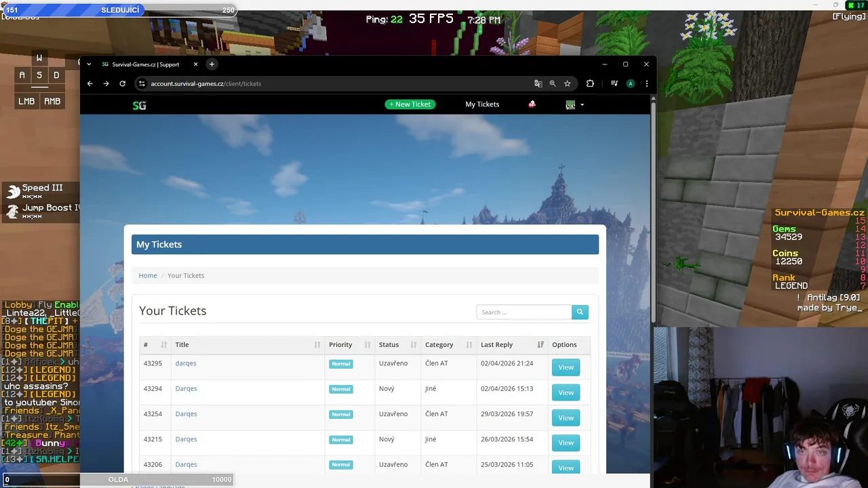Image resolution: width=868 pixels, height=488 pixels.
Task: Open the Chrome three-dot menu
Action: pos(647,83)
